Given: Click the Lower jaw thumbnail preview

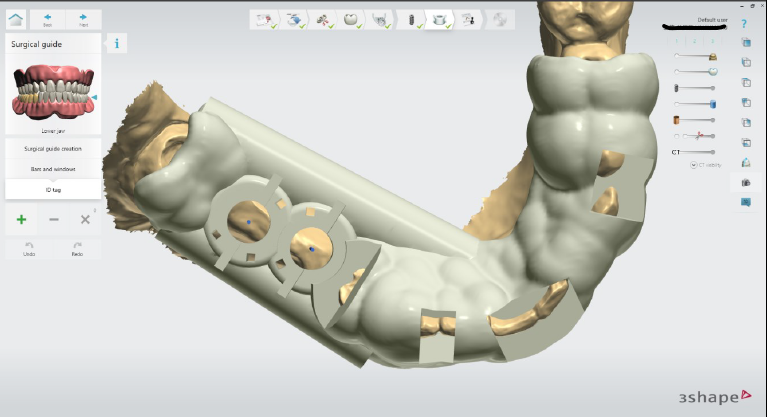Looking at the screenshot, I should point(53,93).
